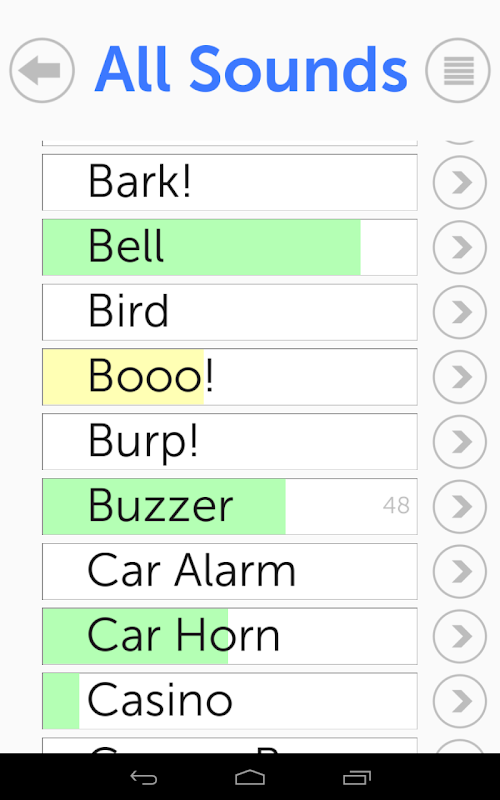Open details arrow for Burp!
The height and width of the screenshot is (800, 500).
(460, 441)
